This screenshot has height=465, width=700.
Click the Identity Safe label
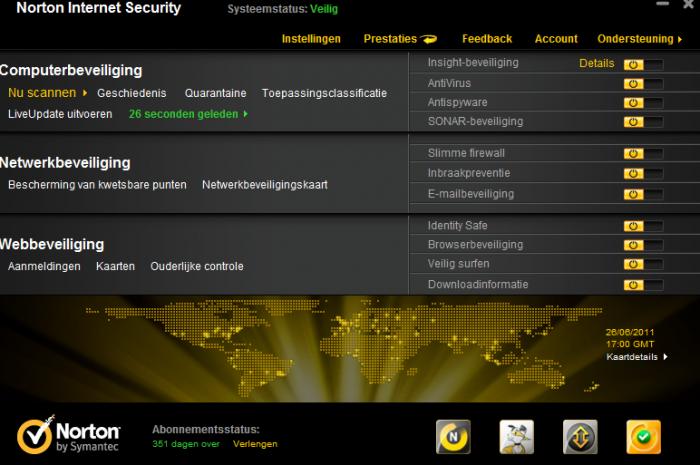point(457,226)
